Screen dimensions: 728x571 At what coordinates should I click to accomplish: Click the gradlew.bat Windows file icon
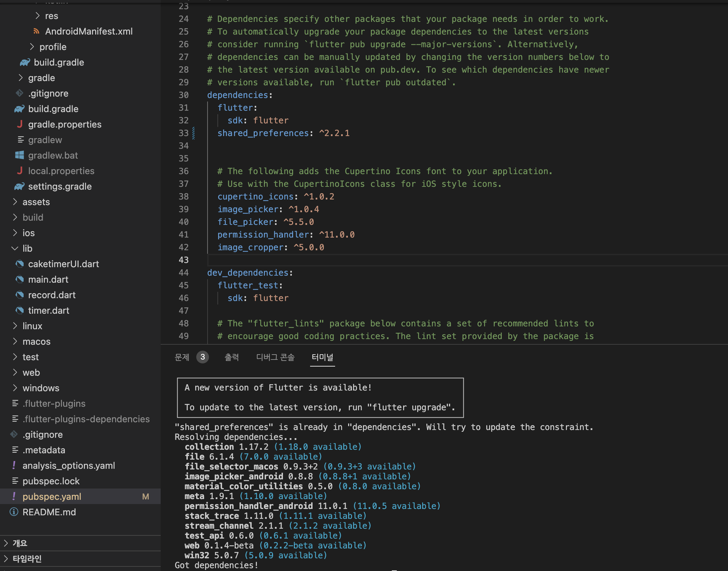tap(20, 155)
